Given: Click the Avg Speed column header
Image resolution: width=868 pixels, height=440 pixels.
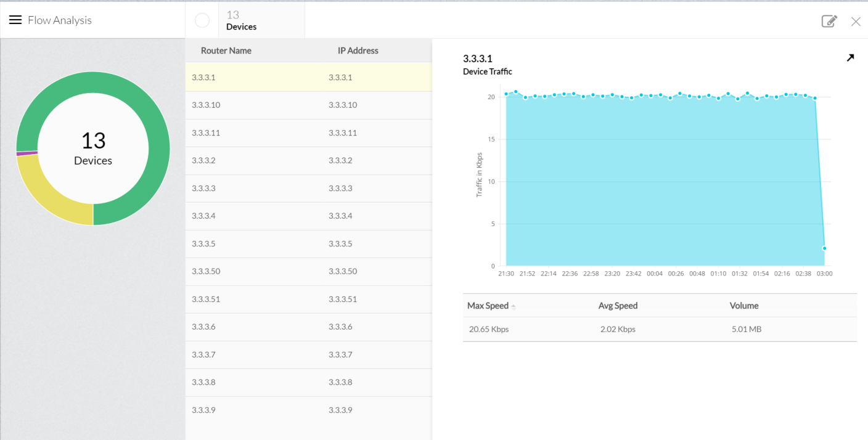Looking at the screenshot, I should [618, 306].
